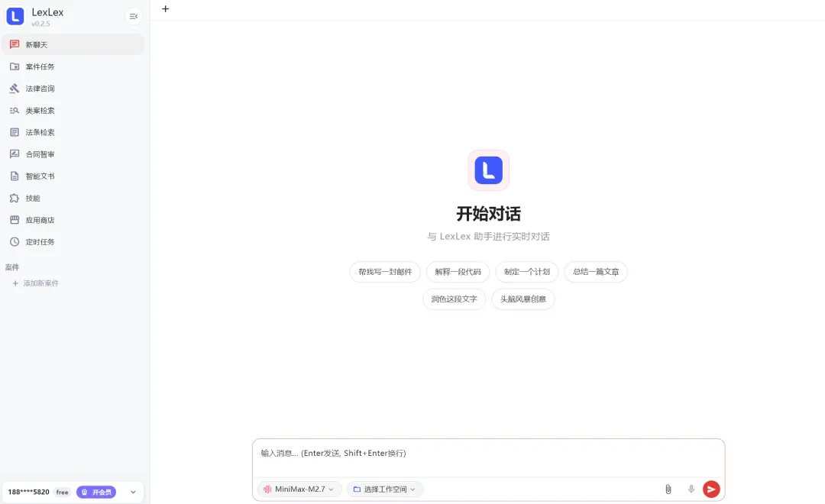825x504 pixels.
Task: Pick the 总结一篇文章 suggestion chip
Action: click(596, 272)
